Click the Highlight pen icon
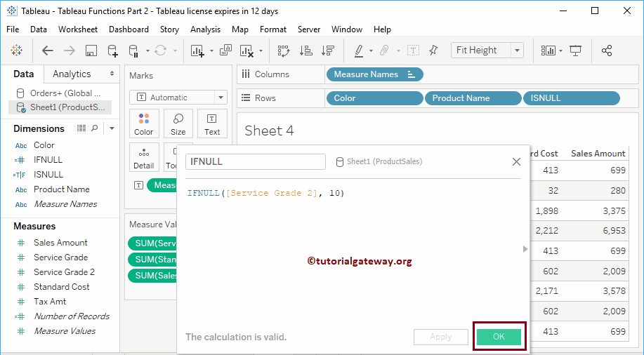Image resolution: width=644 pixels, height=355 pixels. (x=359, y=51)
